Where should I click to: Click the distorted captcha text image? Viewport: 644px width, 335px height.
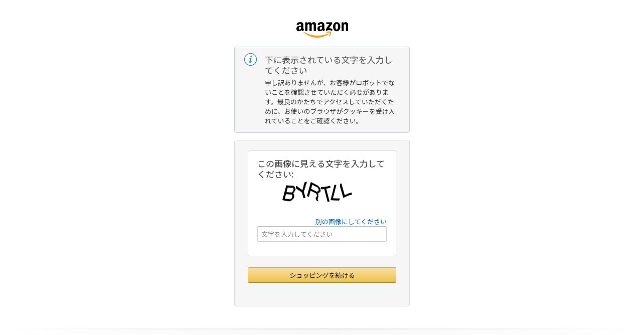click(x=317, y=193)
